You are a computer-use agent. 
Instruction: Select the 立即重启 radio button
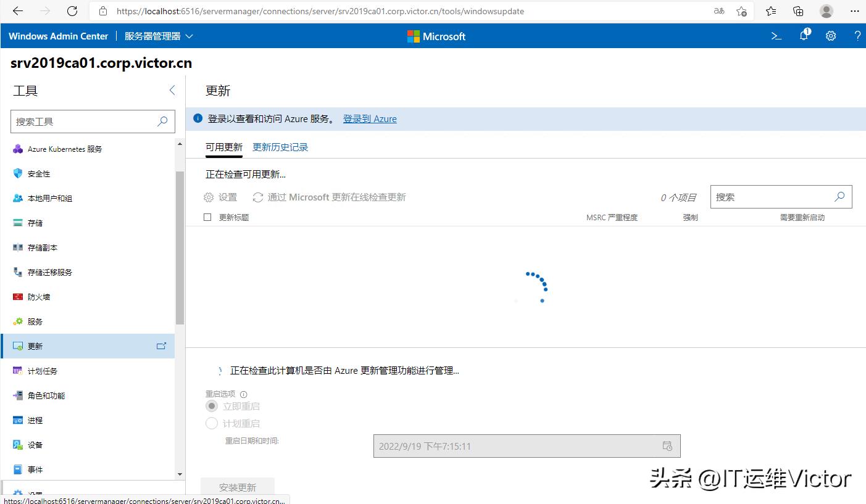(x=212, y=406)
